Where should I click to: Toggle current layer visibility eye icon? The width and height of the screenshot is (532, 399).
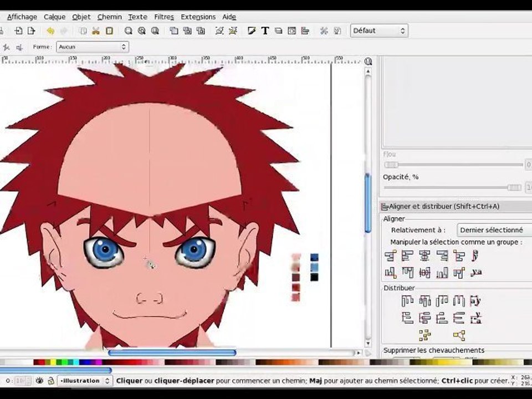pyautogui.click(x=39, y=381)
